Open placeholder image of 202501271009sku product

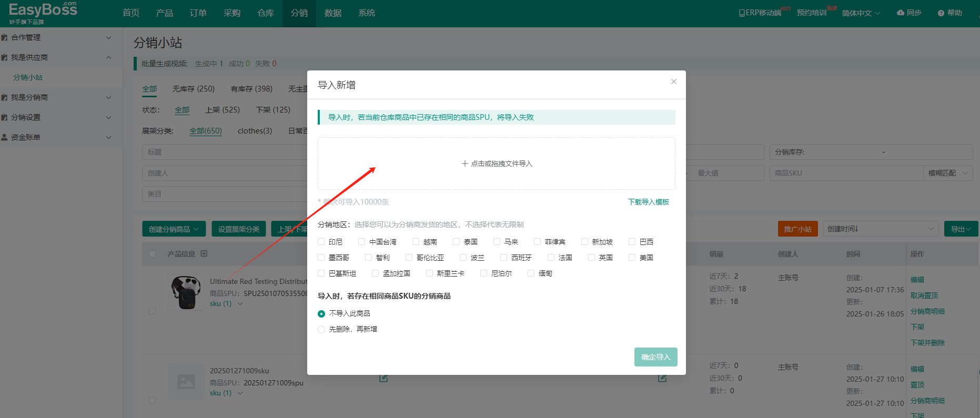(186, 382)
